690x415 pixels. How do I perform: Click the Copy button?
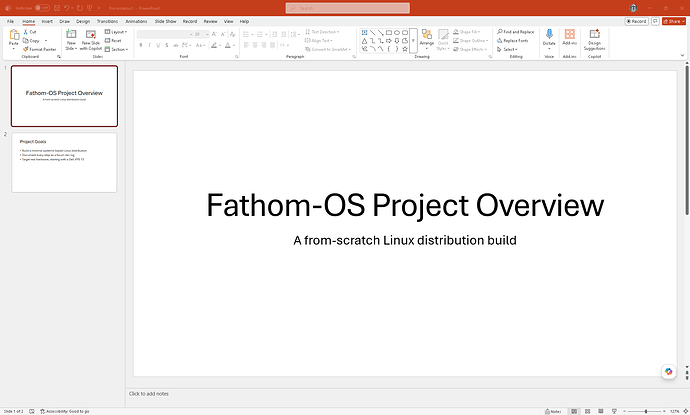(32, 40)
